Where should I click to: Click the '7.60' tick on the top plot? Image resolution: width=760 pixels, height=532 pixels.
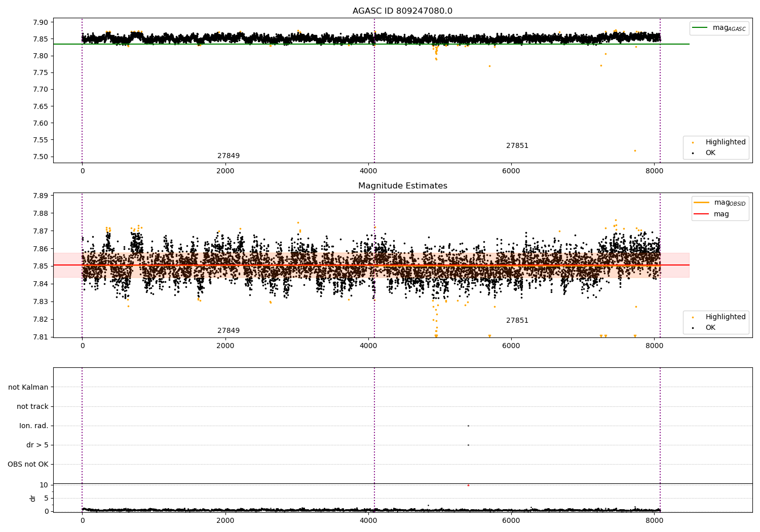tap(40, 123)
